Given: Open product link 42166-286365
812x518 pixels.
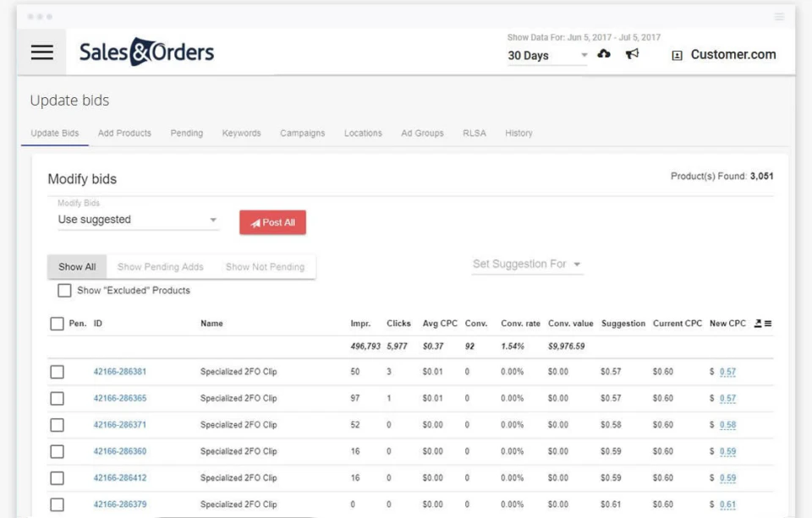Looking at the screenshot, I should [x=119, y=398].
